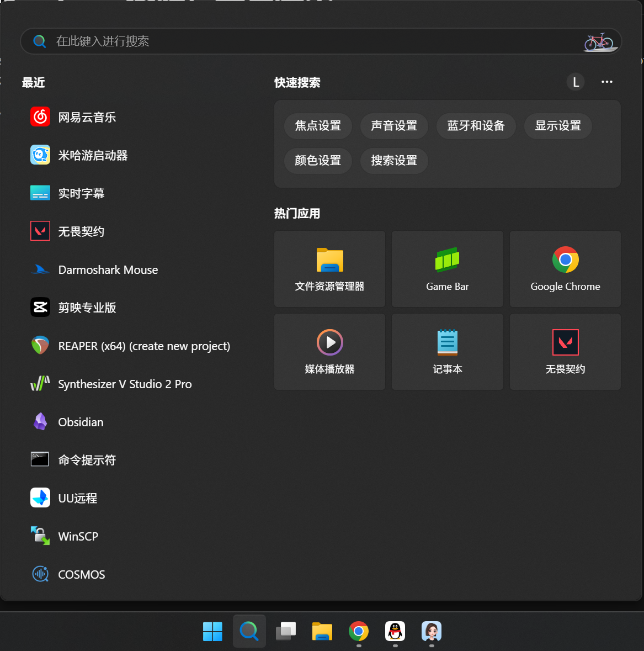644x651 pixels.
Task: Click the "COSMOS" text label
Action: (82, 575)
